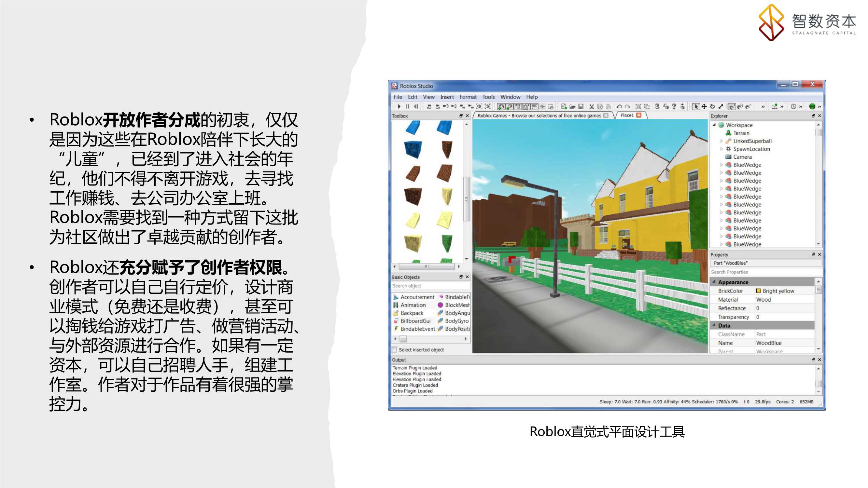Open the File menu
The width and height of the screenshot is (868, 488).
tap(398, 97)
